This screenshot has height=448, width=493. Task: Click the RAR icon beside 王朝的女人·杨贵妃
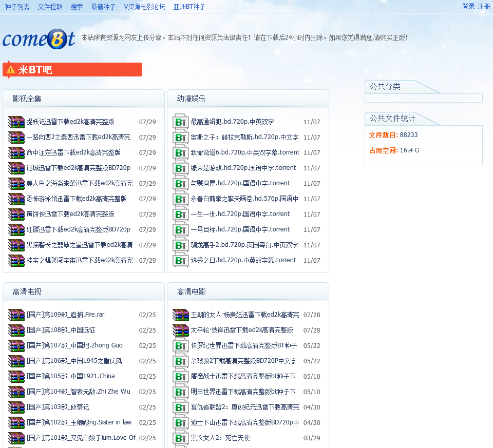tap(181, 315)
